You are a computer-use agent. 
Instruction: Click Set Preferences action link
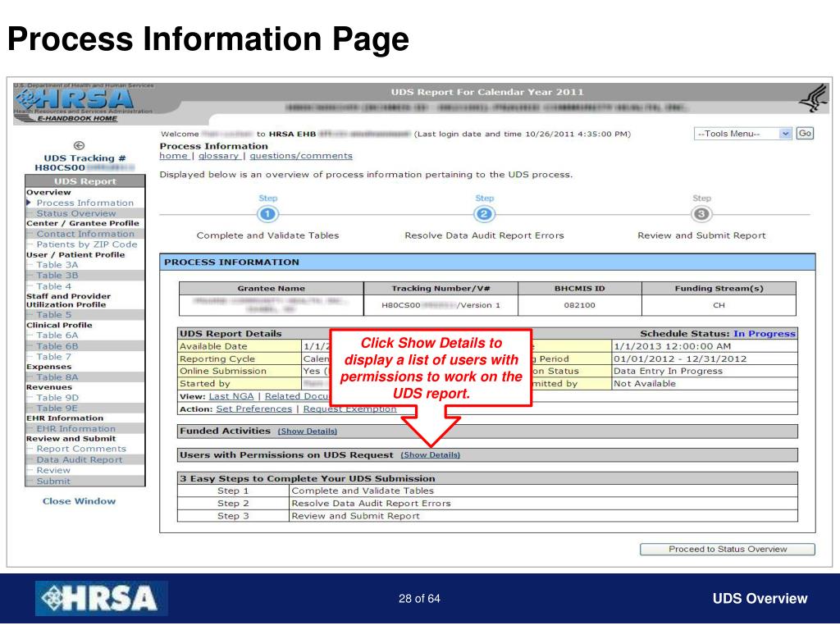tap(254, 409)
